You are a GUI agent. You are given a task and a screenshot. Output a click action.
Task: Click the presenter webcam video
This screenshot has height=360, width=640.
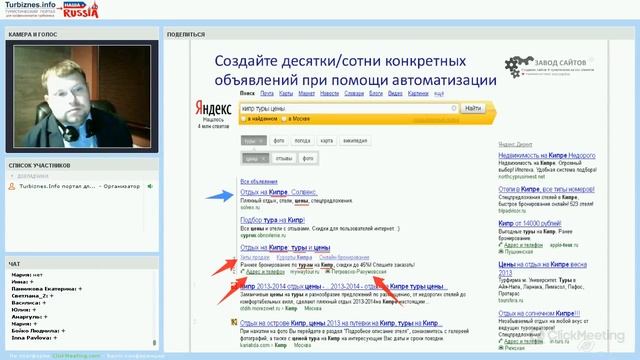pos(82,96)
